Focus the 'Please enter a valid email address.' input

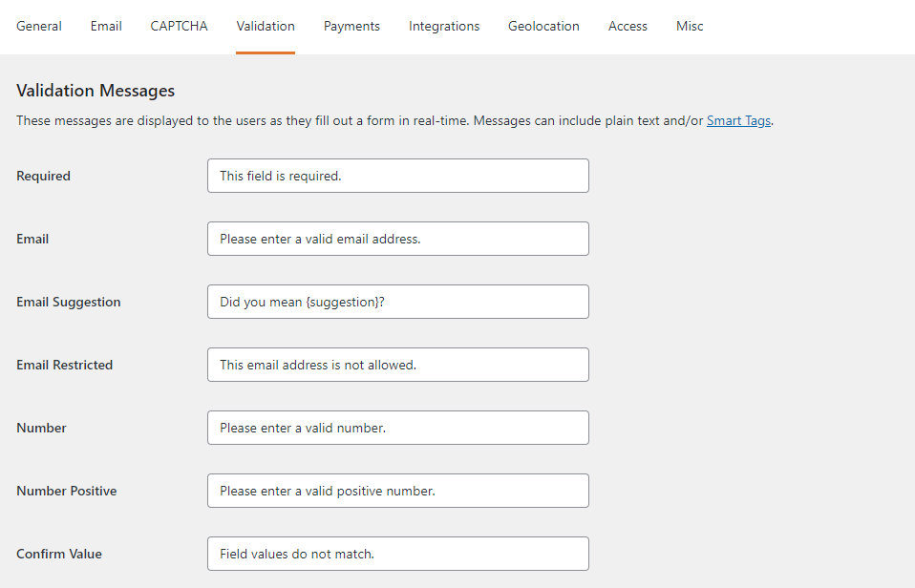(x=397, y=239)
